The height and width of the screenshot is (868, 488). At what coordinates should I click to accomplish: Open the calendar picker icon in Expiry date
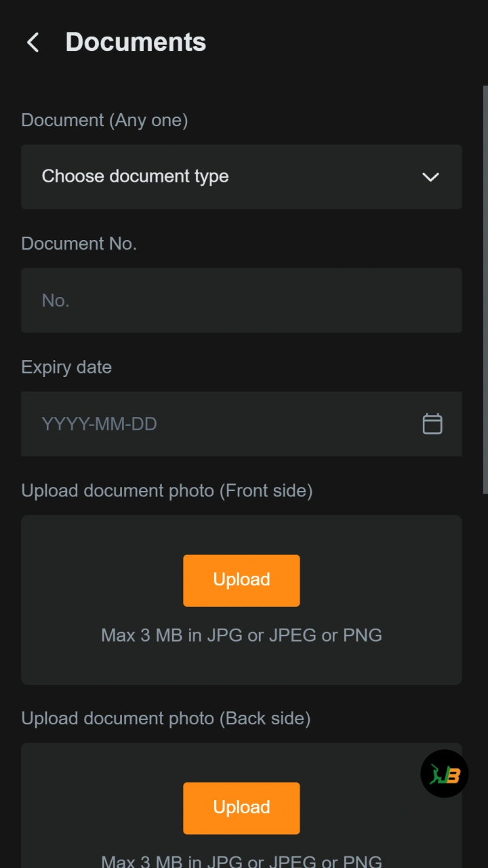coord(432,424)
